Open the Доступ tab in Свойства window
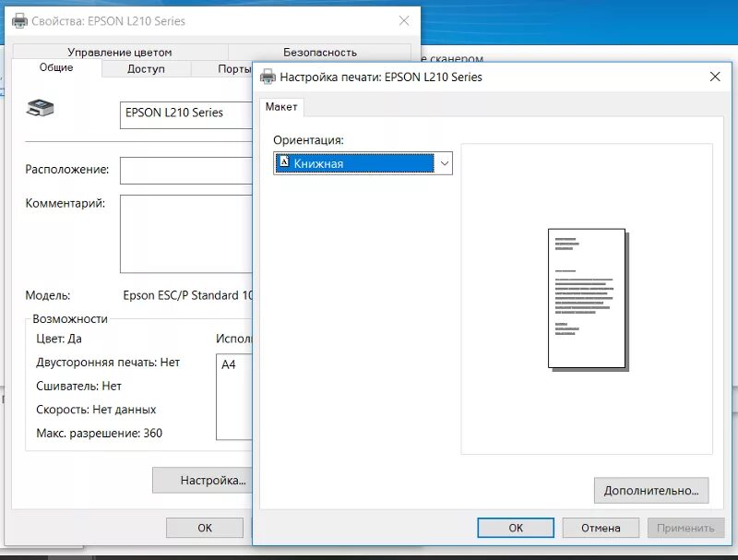Screen dimensions: 738x560 146,68
